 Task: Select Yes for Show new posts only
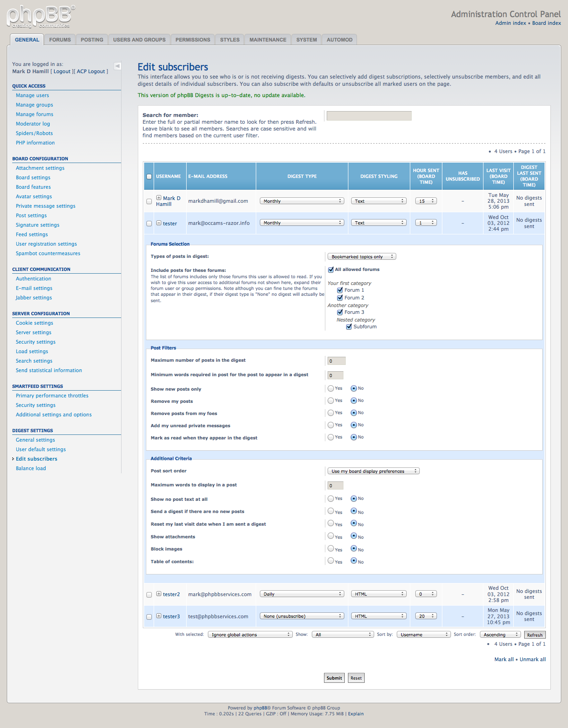[x=331, y=388]
